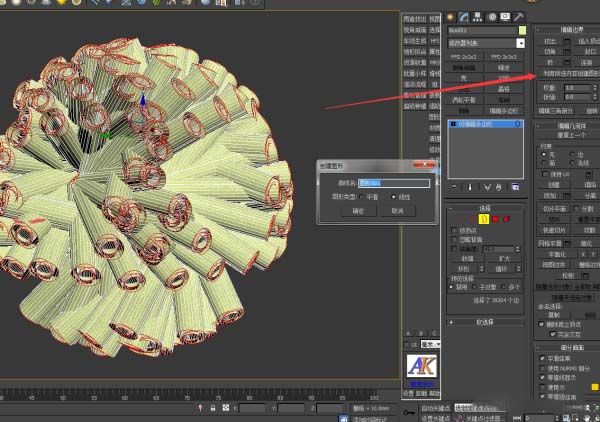The image size is (600, 422).
Task: Open the Modify command panel tab
Action: point(464,17)
